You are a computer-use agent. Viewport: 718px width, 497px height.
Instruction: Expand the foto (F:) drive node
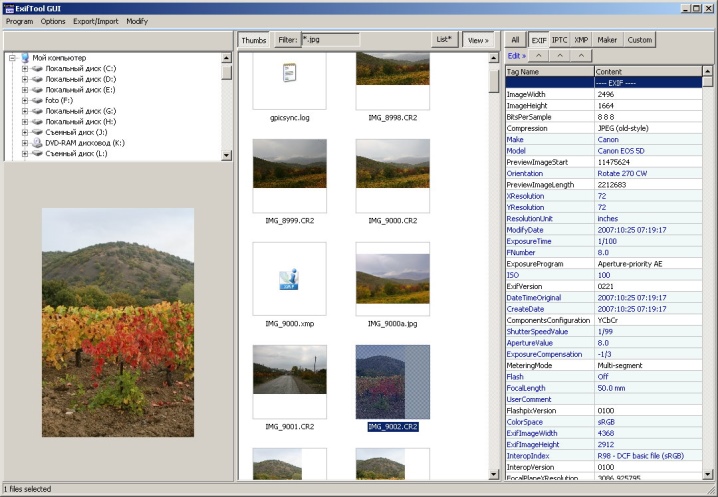coord(25,100)
